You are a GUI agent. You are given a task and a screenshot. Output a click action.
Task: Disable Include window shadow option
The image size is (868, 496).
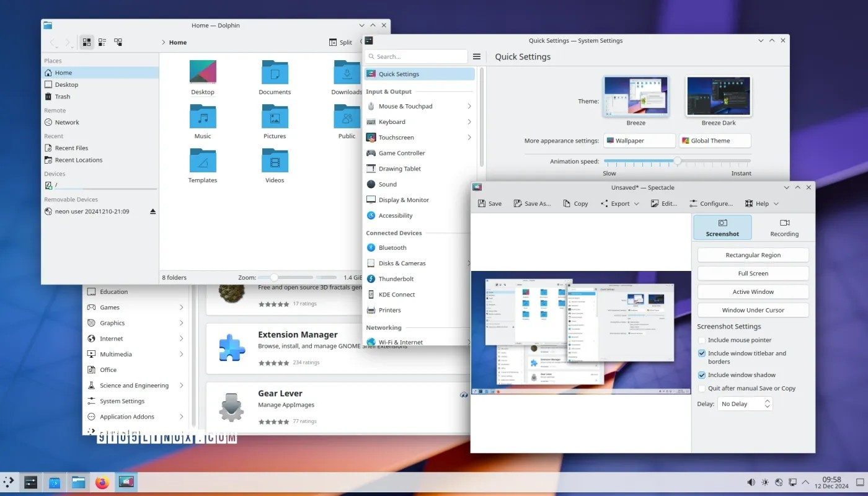pyautogui.click(x=701, y=374)
